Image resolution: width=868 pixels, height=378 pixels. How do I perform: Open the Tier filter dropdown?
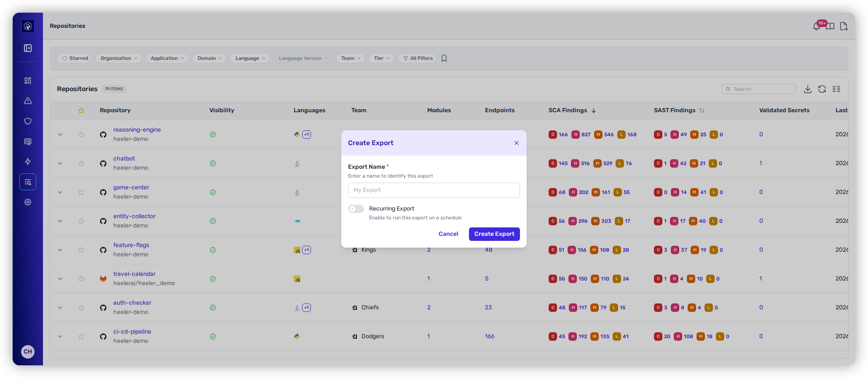click(x=382, y=58)
